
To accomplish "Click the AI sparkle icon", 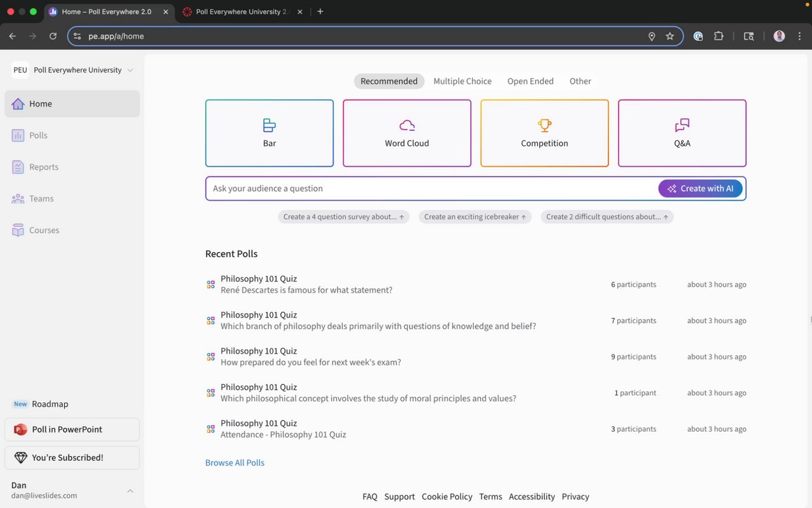I will coord(672,189).
